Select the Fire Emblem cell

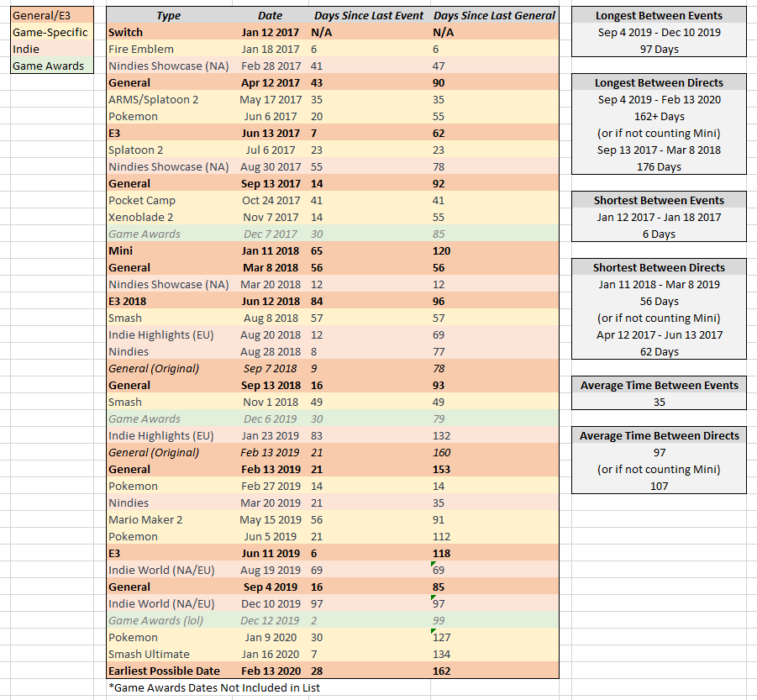tap(141, 49)
